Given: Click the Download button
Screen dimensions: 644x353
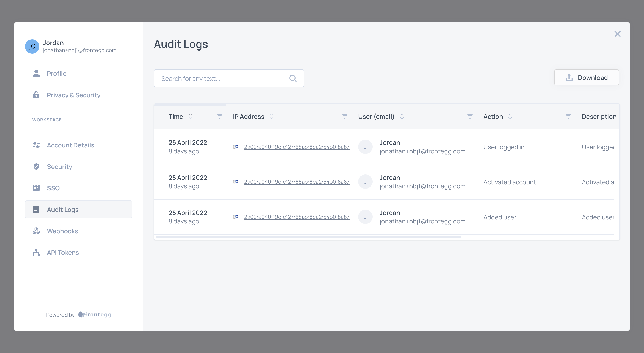Looking at the screenshot, I should (x=586, y=78).
